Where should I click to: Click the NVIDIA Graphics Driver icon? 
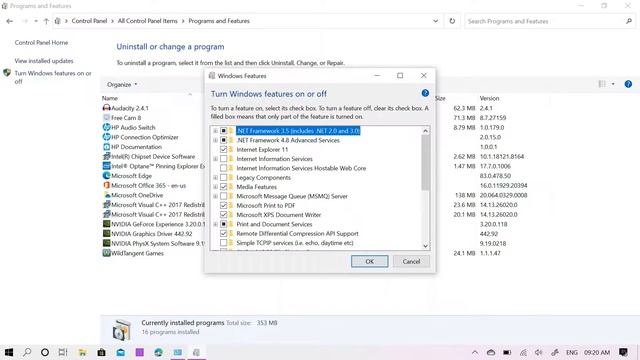coord(107,233)
